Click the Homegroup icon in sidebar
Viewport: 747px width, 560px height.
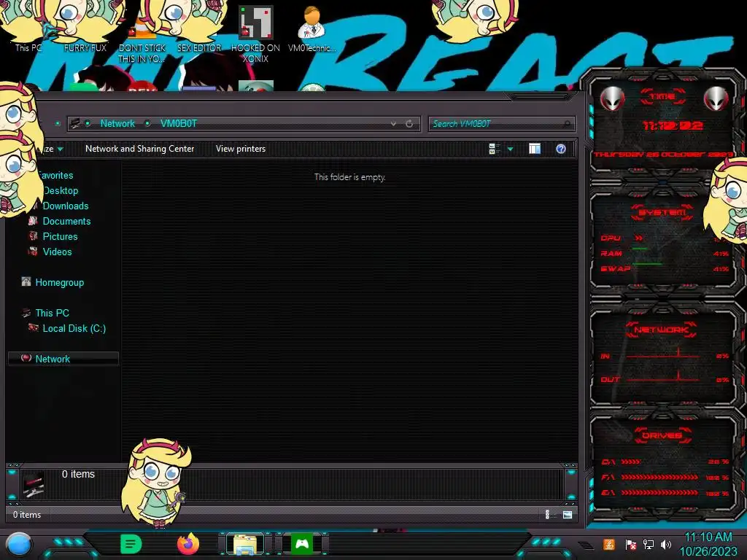[26, 281]
